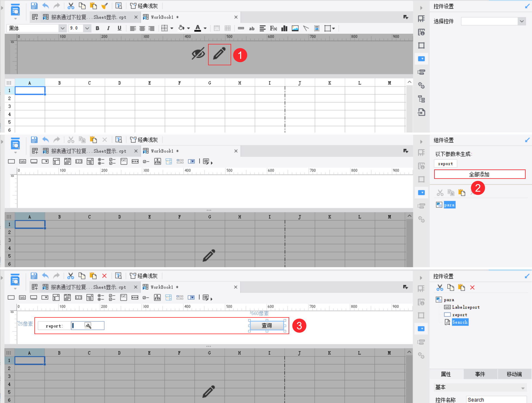Set right text alignment

click(x=151, y=28)
